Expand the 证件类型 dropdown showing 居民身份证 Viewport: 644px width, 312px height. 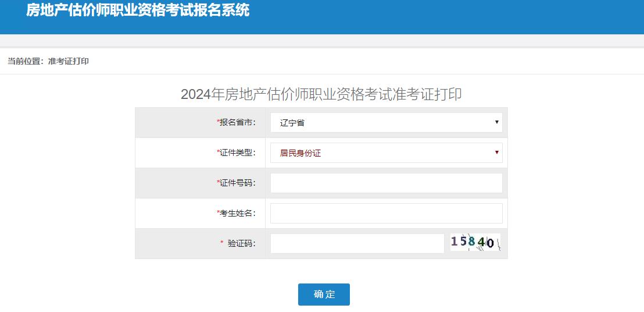(386, 153)
